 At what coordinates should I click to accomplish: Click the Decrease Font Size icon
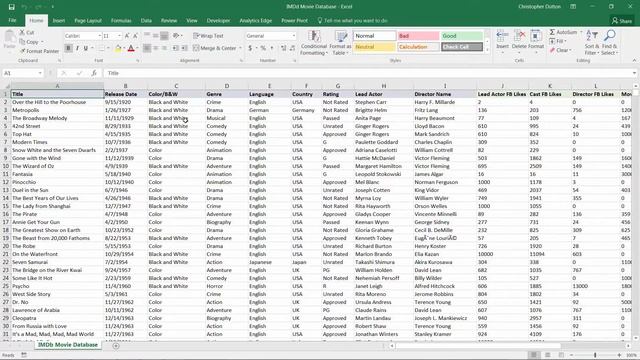point(136,36)
